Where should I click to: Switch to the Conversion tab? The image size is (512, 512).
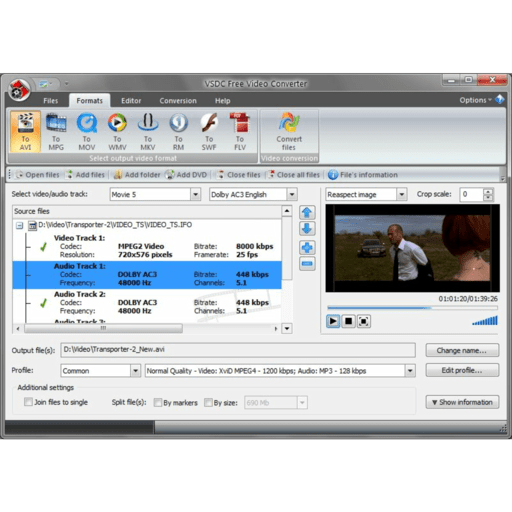pos(178,101)
